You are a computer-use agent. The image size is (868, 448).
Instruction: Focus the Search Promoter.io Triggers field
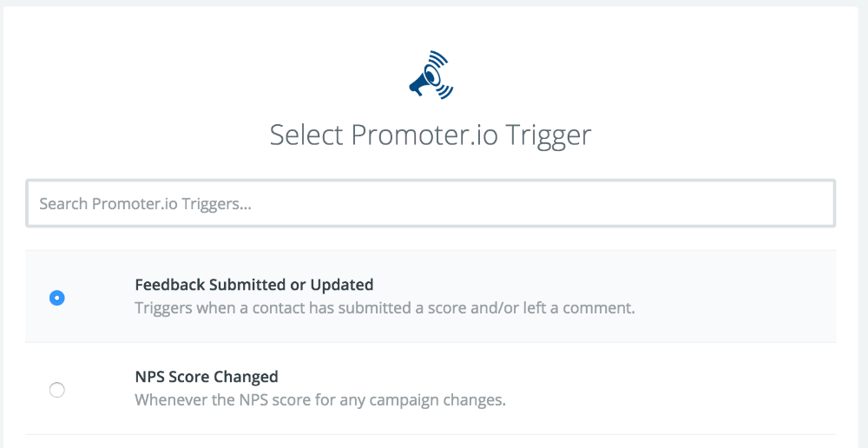431,204
